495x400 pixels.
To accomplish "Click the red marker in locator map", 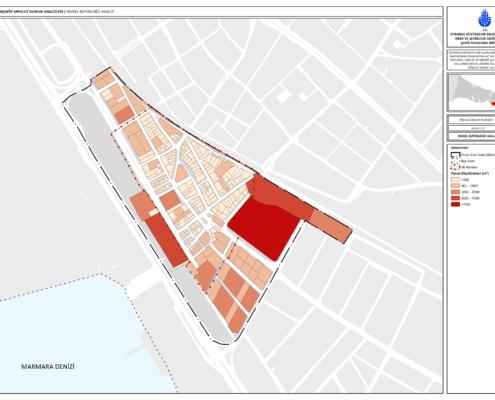I will tap(493, 104).
